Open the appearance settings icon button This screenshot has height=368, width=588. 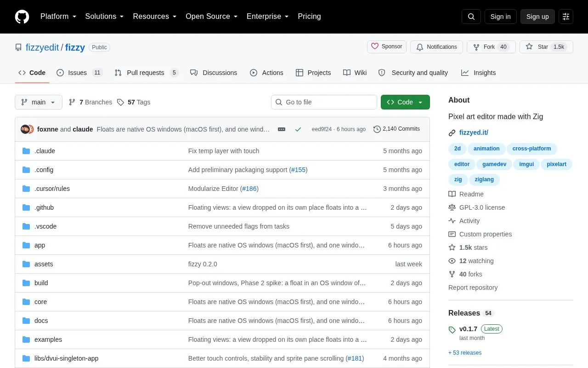click(x=566, y=17)
